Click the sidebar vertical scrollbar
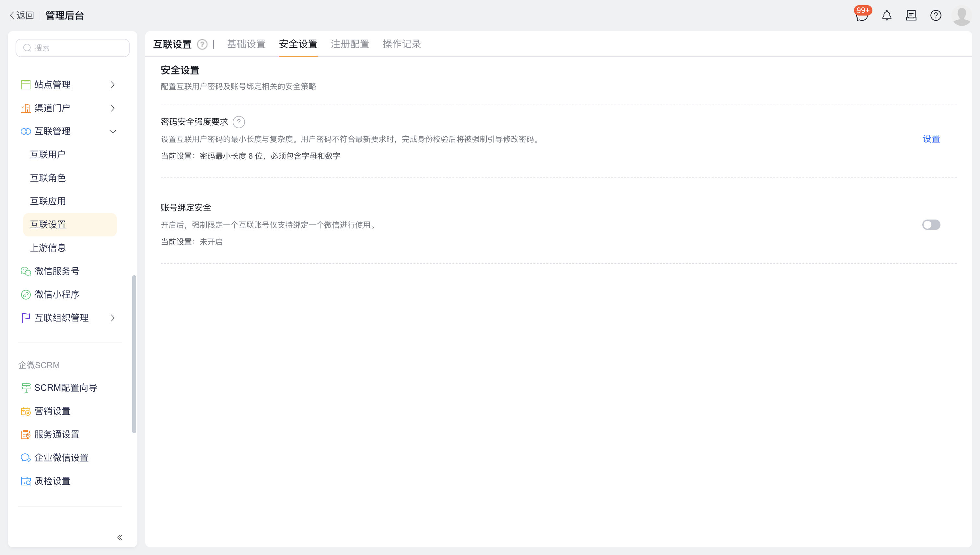This screenshot has height=555, width=980. tap(134, 355)
